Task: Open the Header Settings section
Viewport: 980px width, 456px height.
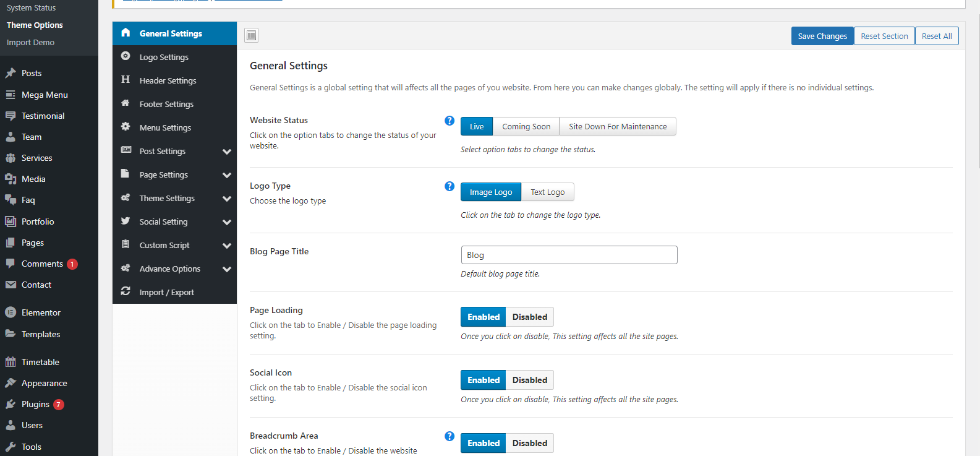Action: (168, 81)
